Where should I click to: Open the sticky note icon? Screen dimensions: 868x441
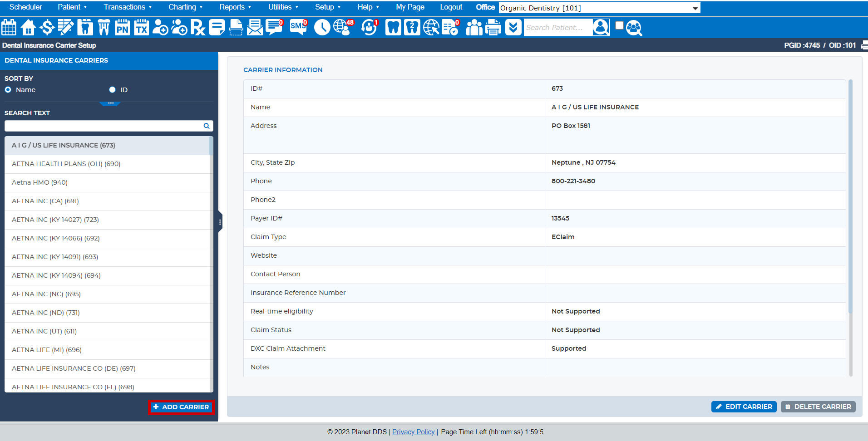tap(217, 28)
